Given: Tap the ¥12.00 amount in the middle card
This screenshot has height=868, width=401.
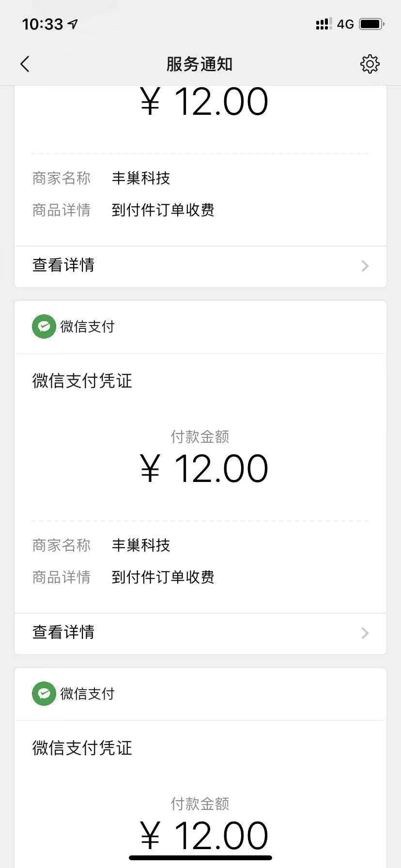Looking at the screenshot, I should (204, 469).
